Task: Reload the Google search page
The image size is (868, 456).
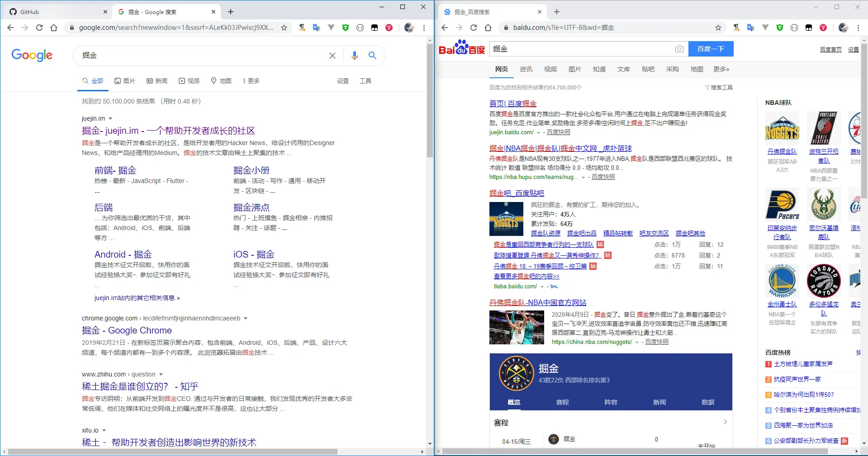Action: [x=39, y=28]
